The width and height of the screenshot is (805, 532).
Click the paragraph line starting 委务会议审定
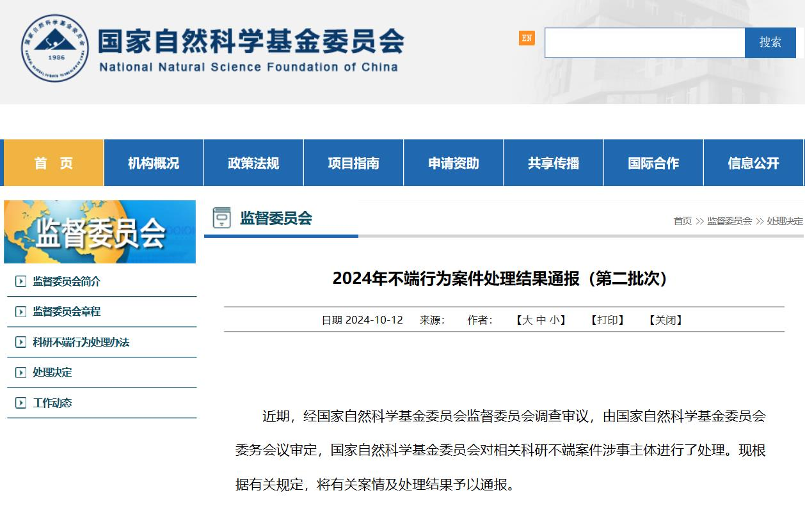click(x=500, y=450)
